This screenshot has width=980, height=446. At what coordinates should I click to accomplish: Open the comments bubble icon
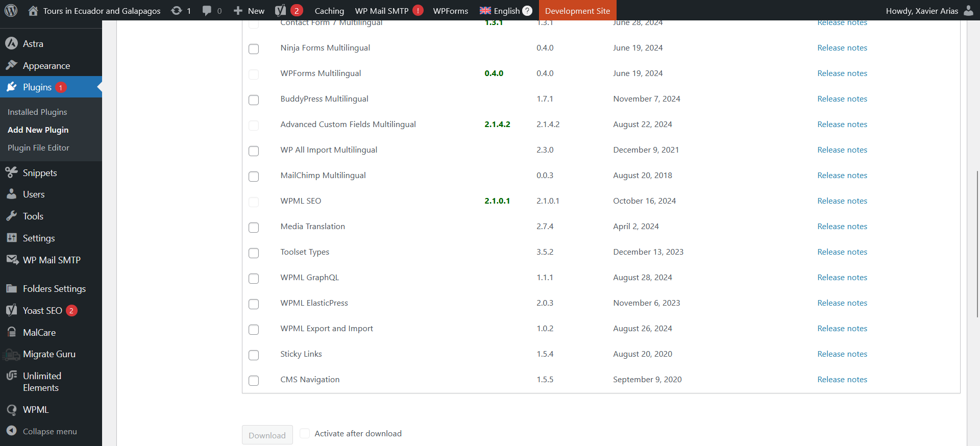point(207,11)
